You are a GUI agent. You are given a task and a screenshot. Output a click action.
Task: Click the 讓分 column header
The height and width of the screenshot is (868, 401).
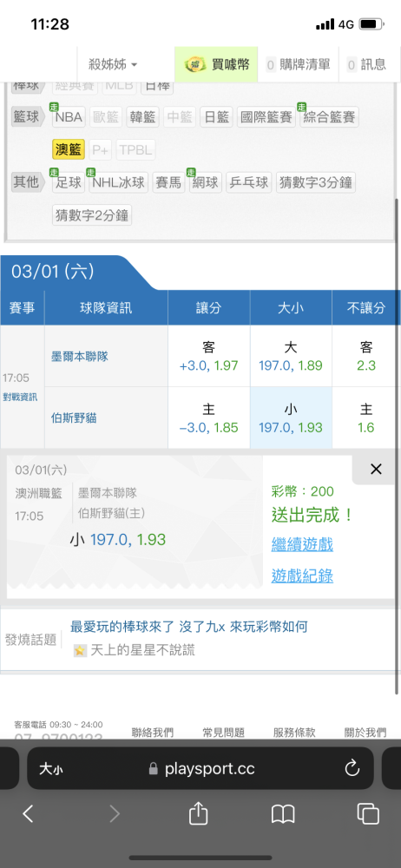coord(209,308)
